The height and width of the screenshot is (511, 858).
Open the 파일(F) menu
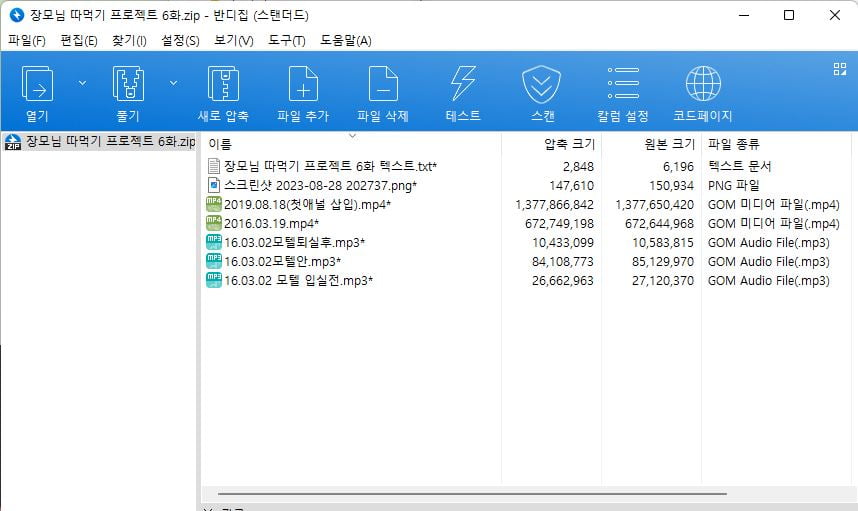point(27,40)
